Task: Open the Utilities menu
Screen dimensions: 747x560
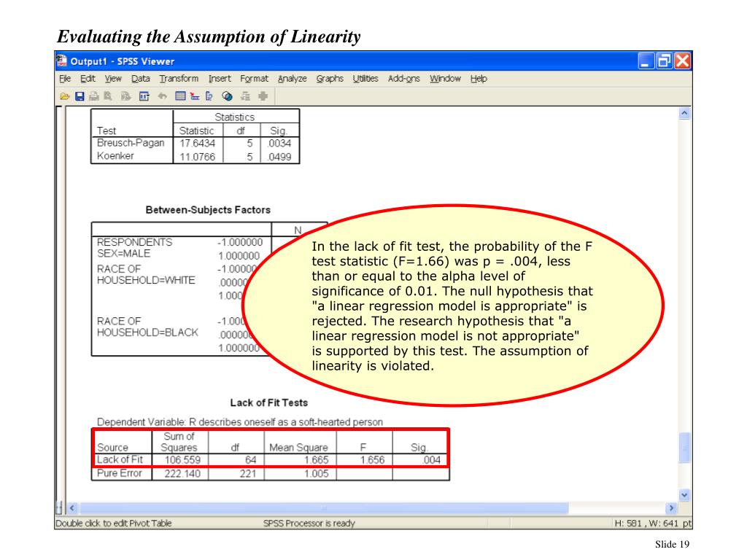Action: click(x=365, y=79)
